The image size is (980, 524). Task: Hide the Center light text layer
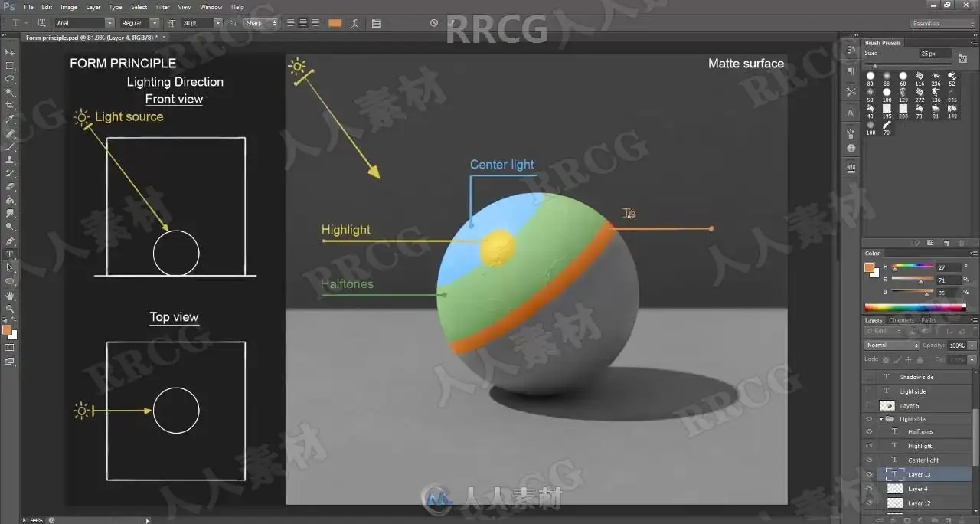[x=869, y=460]
